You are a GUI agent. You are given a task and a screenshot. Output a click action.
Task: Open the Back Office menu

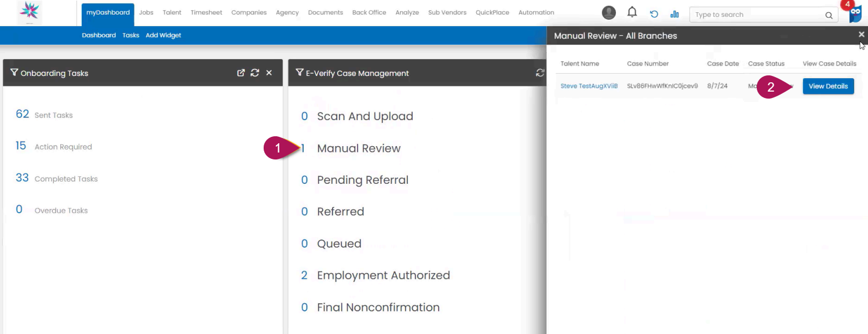369,13
